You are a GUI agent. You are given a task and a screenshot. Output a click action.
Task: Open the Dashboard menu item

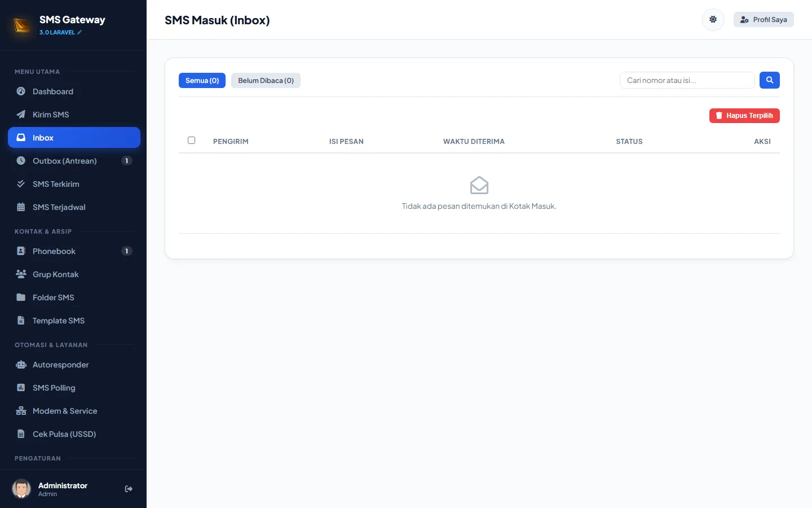pos(74,91)
